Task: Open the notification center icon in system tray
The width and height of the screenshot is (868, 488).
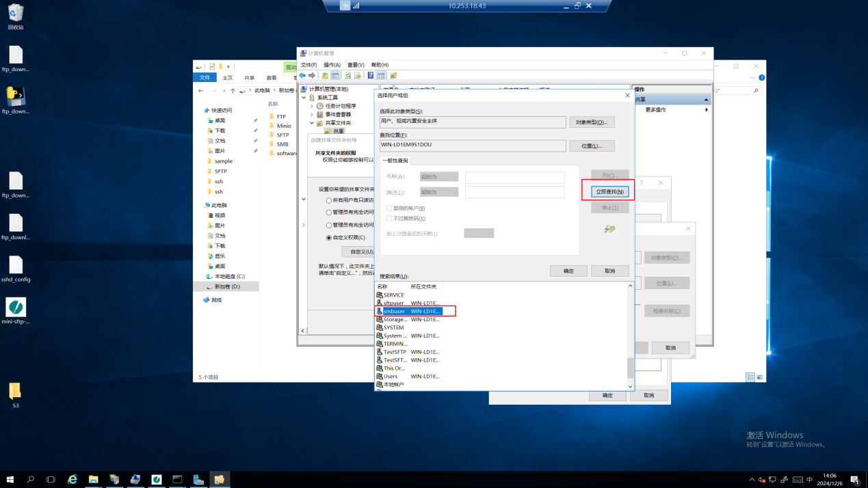Action: [854, 479]
